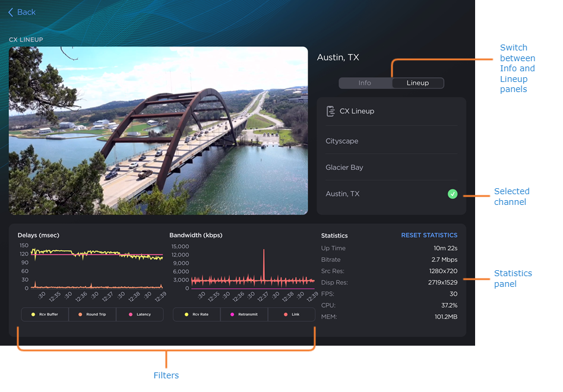Toggle the Retransmit filter
This screenshot has height=392, width=563.
243,314
